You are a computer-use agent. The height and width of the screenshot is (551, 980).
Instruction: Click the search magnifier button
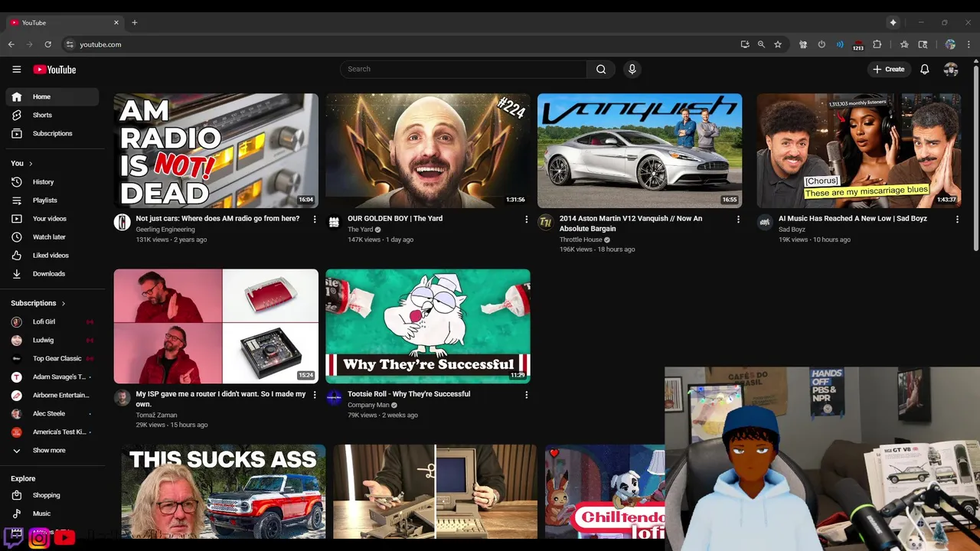601,69
